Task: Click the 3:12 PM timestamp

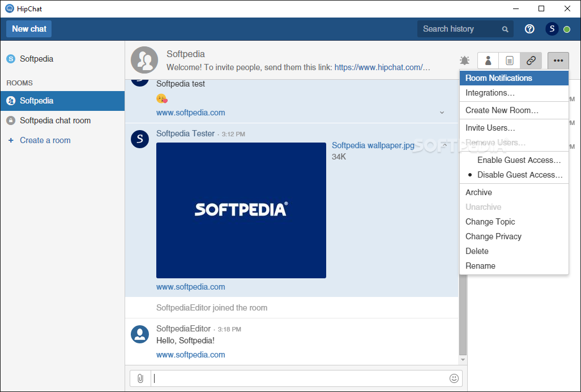Action: click(x=233, y=134)
